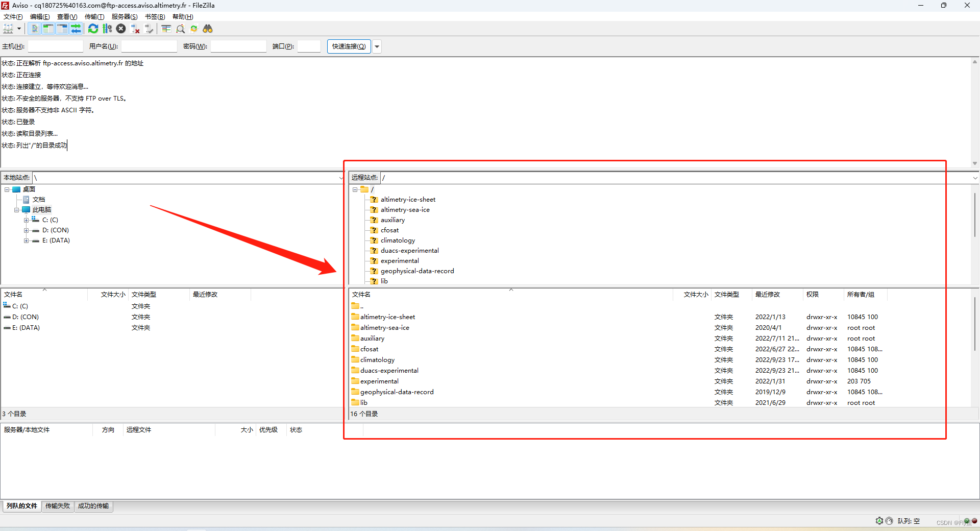Expand the E: (DATA) drive node
This screenshot has width=980, height=531.
[26, 240]
